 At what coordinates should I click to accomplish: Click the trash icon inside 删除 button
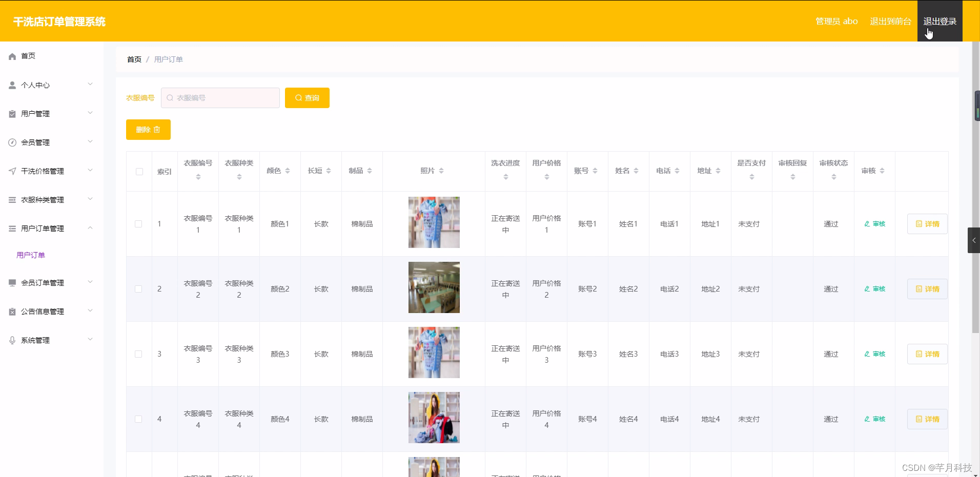157,130
